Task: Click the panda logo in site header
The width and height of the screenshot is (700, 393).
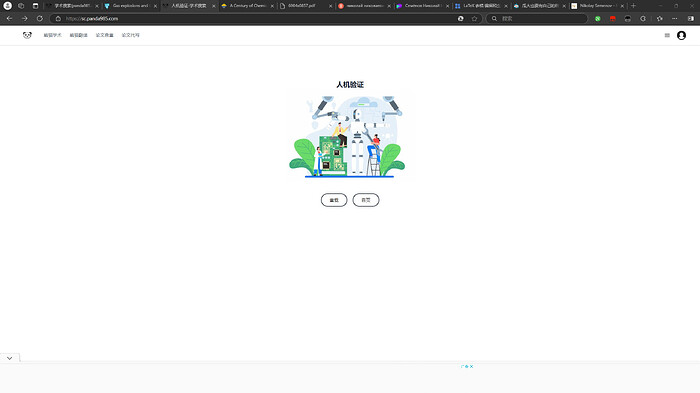Action: coord(27,35)
